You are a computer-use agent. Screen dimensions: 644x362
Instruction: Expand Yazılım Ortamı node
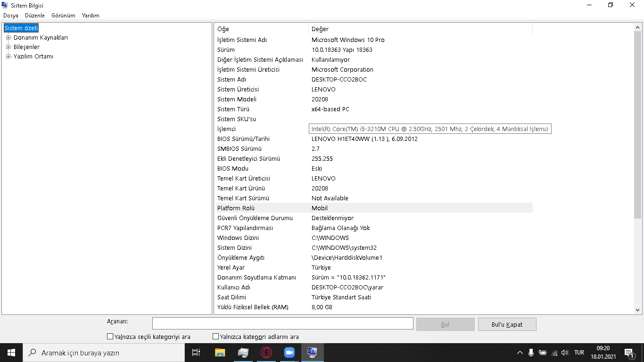pos(8,57)
